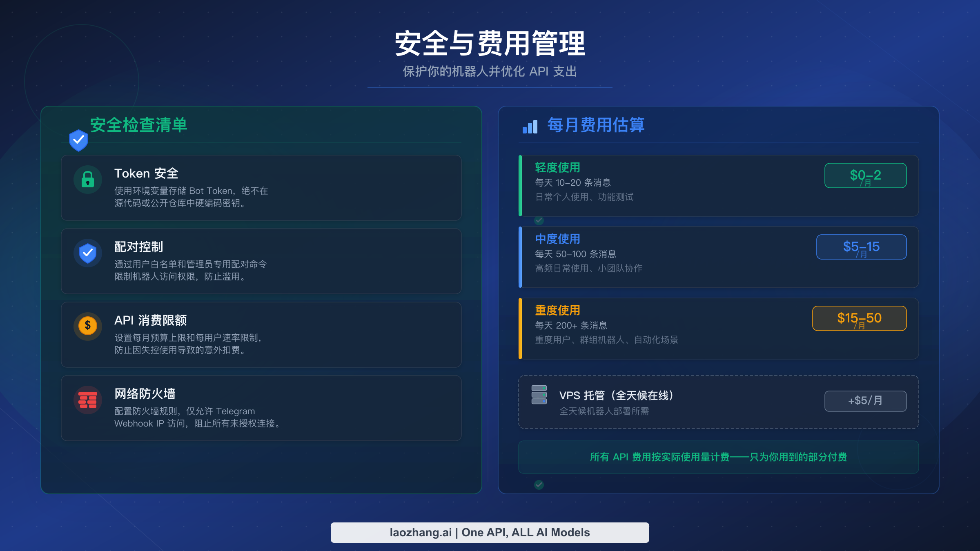Expand the 网络防火墙 checklist item
The width and height of the screenshot is (980, 551).
pyautogui.click(x=261, y=408)
